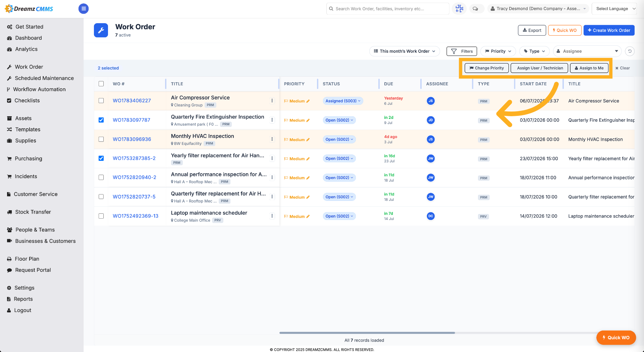Click JS assignee avatar for WO1783406227
644x352 pixels.
point(431,101)
